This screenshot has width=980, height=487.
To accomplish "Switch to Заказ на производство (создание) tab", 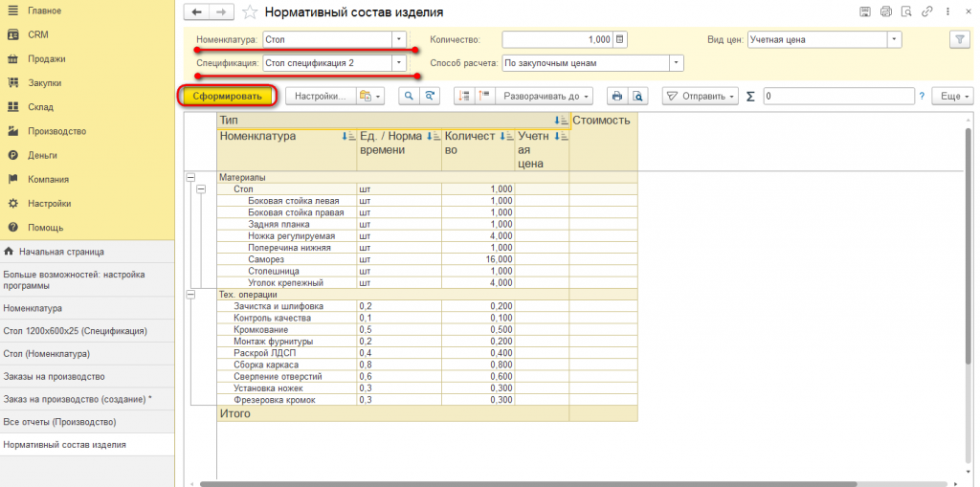I will click(87, 400).
